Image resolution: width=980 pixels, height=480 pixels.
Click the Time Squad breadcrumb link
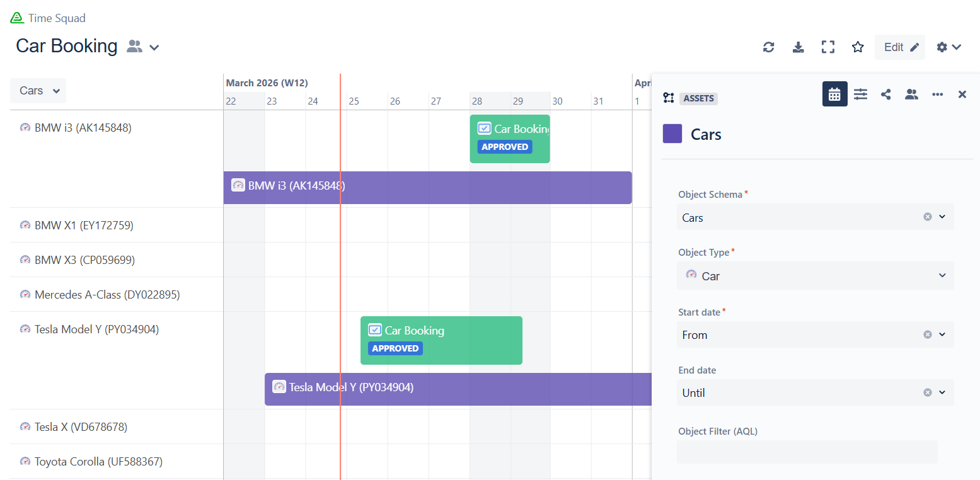57,18
